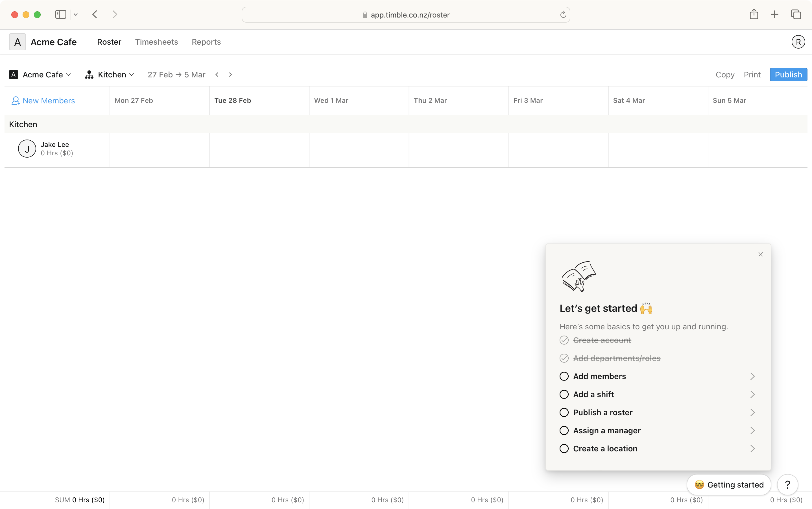Check the Add members circle
812x509 pixels.
(564, 376)
